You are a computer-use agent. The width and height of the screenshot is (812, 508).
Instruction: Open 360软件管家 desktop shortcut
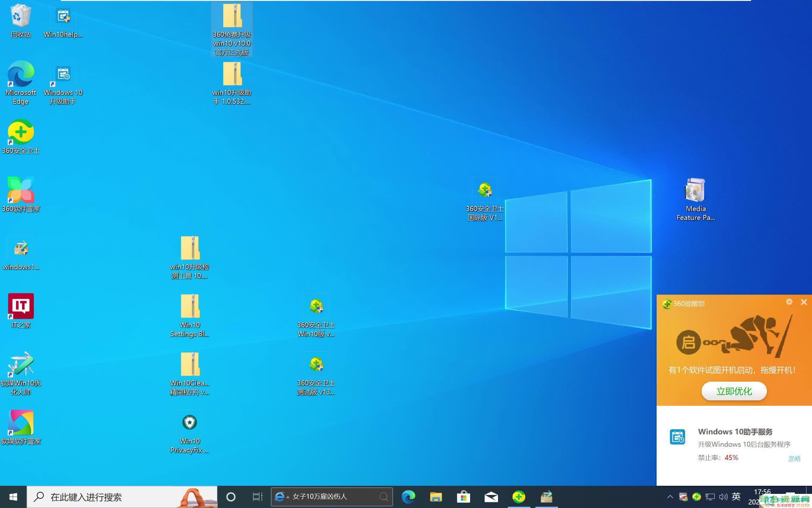pyautogui.click(x=20, y=195)
